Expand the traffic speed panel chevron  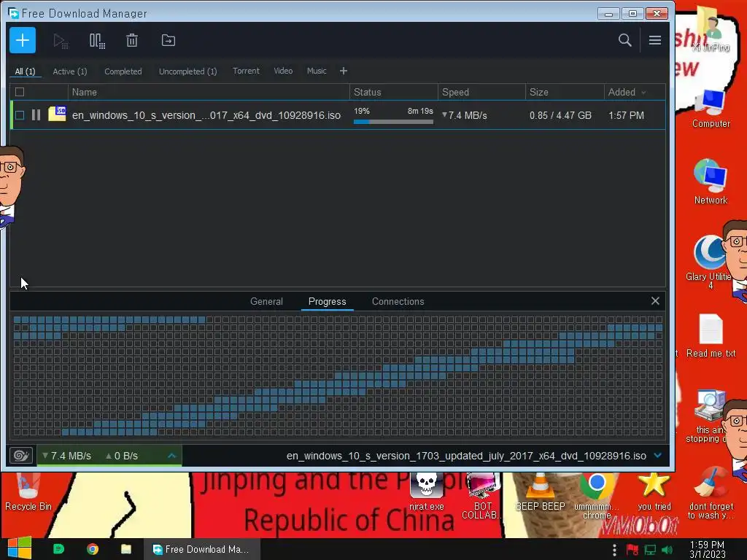(x=172, y=456)
